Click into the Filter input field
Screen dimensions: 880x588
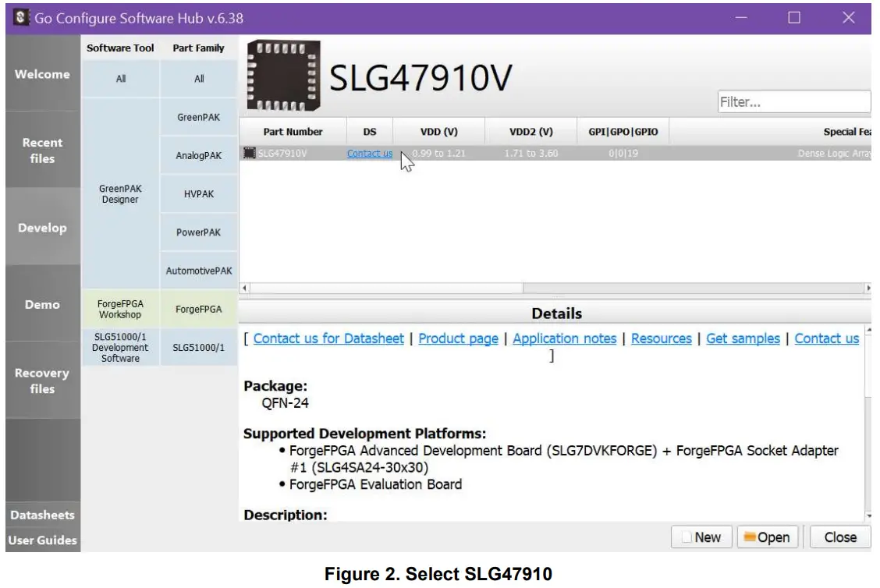pos(794,102)
